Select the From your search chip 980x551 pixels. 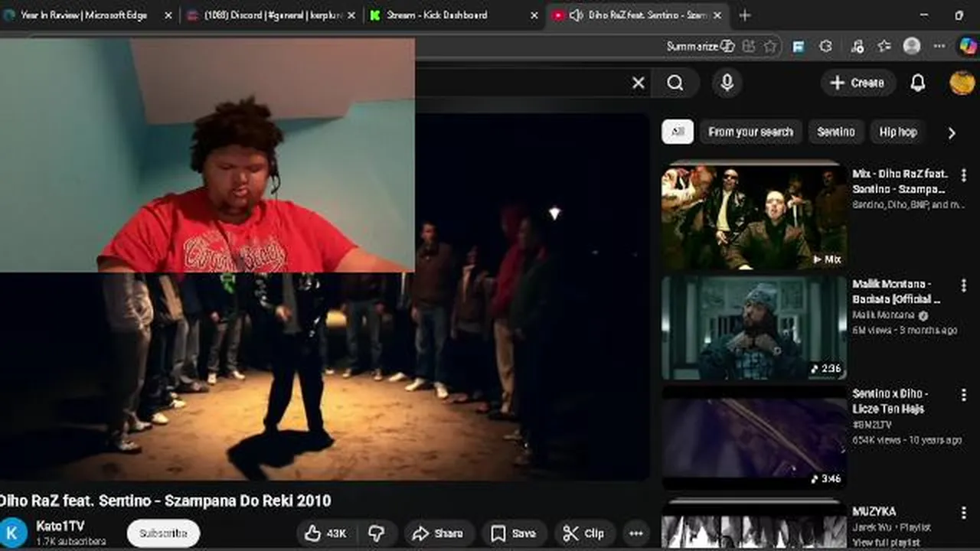tap(751, 132)
